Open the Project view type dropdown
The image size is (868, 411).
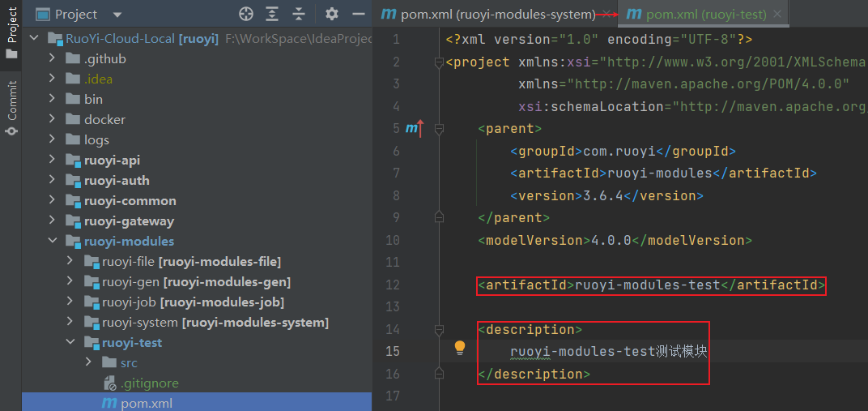117,15
